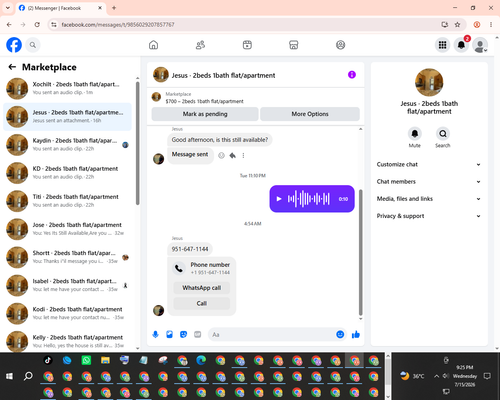The height and width of the screenshot is (400, 500).
Task: Open Windows Start menu
Action: click(9, 376)
